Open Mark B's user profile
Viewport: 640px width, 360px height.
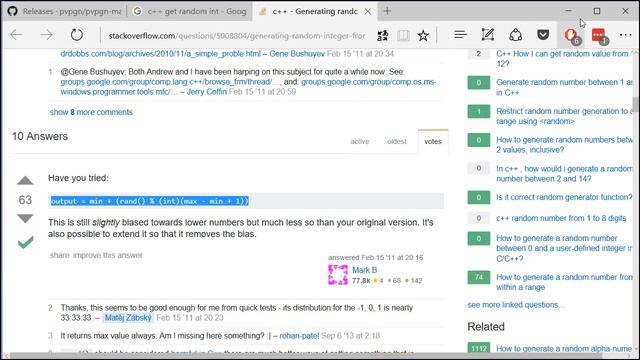(x=364, y=270)
